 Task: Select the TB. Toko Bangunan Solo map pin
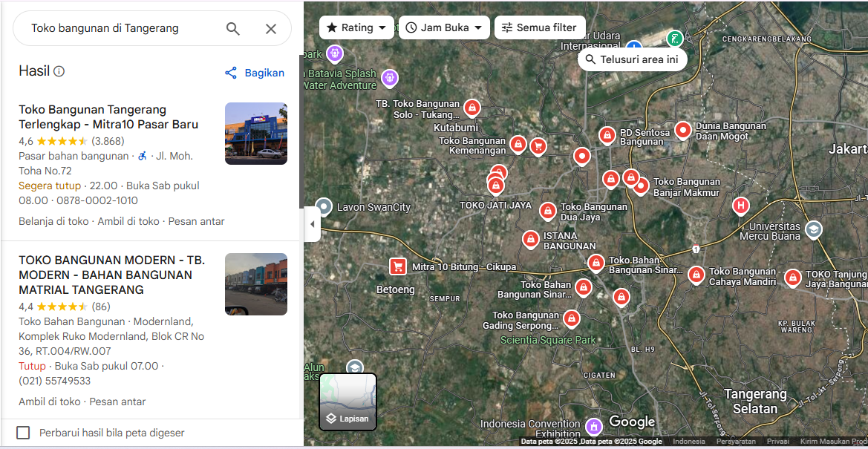pos(471,108)
